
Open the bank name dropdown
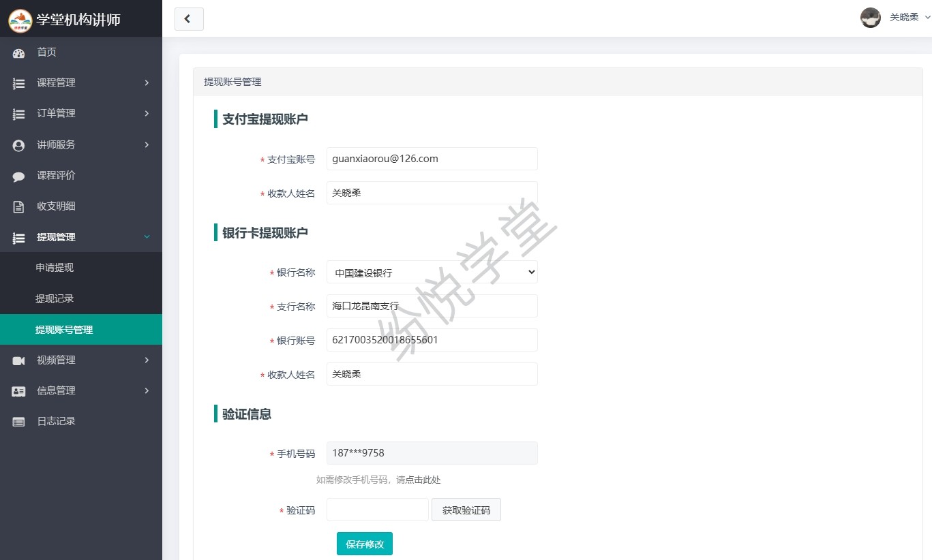(432, 273)
